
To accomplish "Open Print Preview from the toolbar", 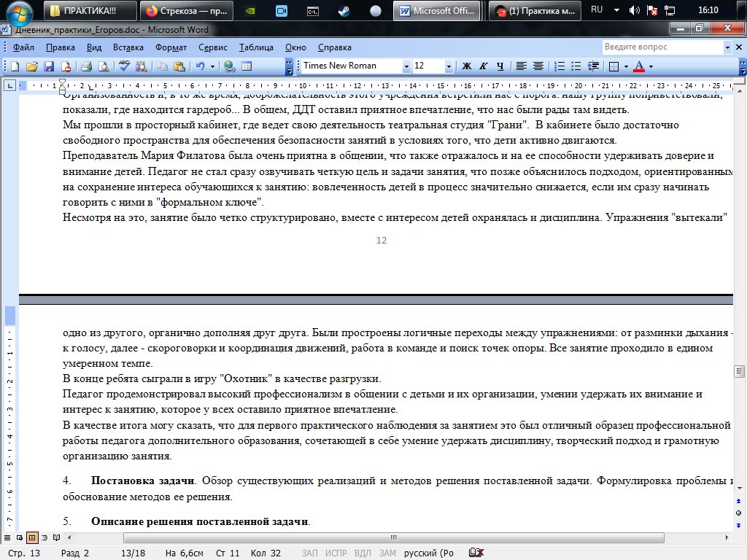I will click(x=104, y=66).
